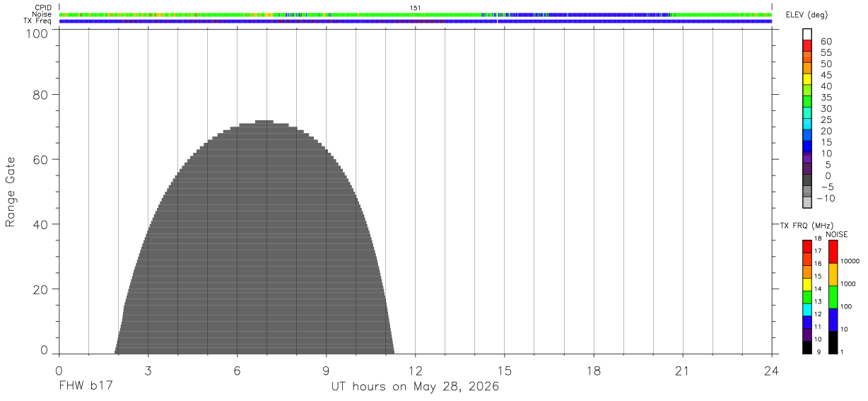
Task: Click the x-axis tick label 21
Action: [682, 370]
